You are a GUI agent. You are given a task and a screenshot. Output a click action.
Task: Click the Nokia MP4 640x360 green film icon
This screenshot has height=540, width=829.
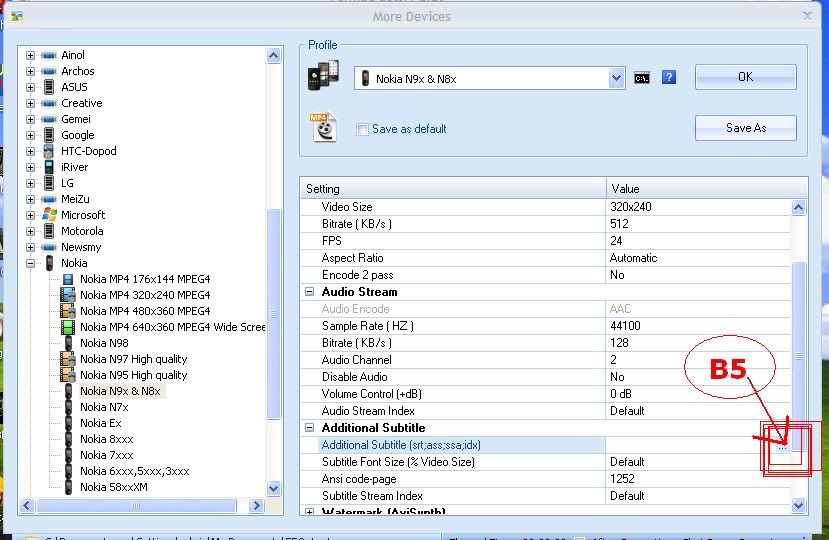pos(68,327)
